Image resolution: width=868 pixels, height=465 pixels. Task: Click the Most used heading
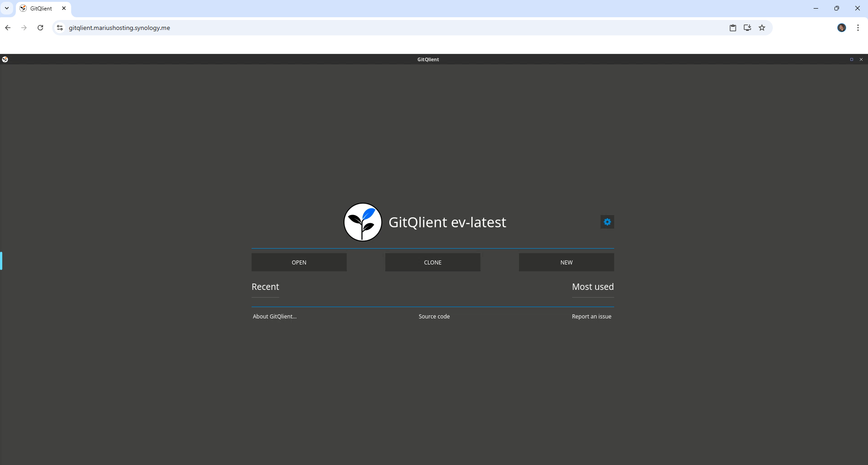click(593, 287)
